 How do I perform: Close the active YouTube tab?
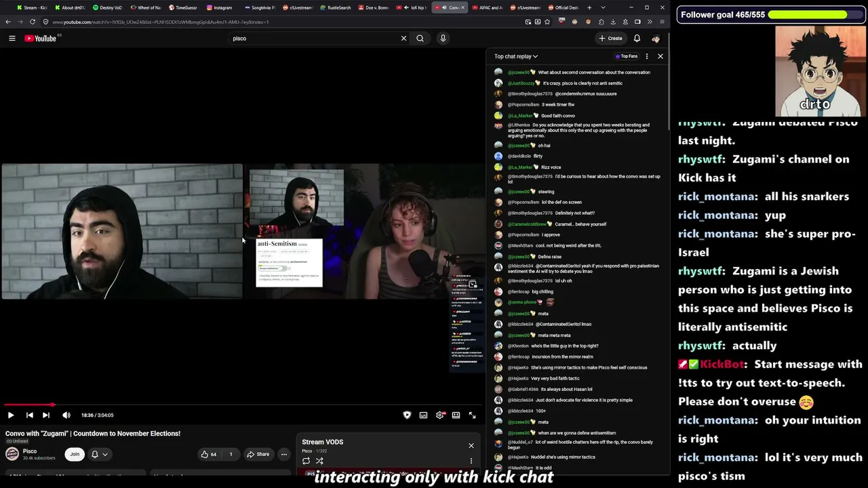[463, 7]
